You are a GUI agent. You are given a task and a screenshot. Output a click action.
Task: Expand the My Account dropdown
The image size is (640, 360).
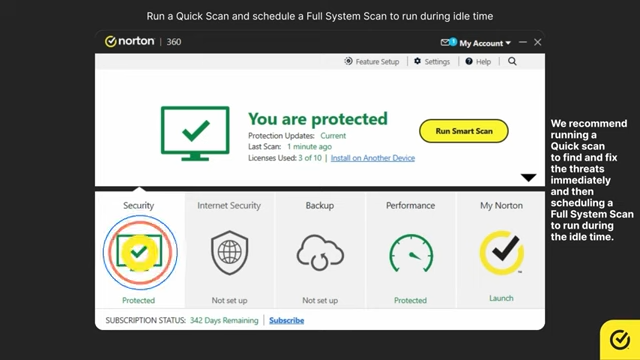[x=485, y=43]
